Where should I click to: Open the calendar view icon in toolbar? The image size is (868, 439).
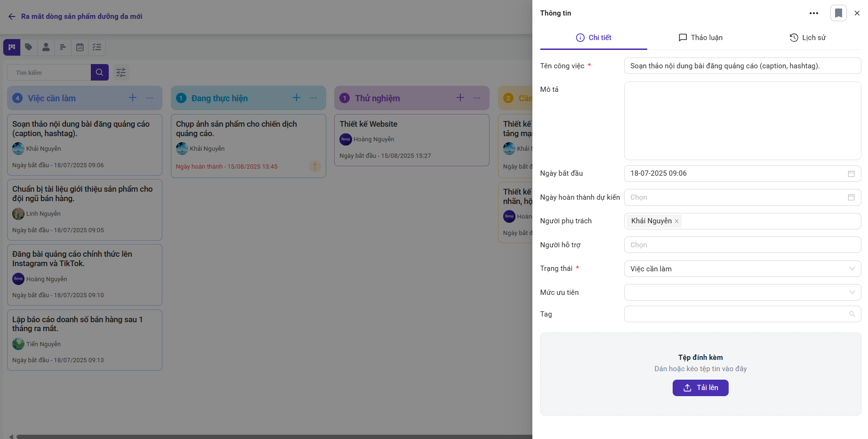(80, 47)
